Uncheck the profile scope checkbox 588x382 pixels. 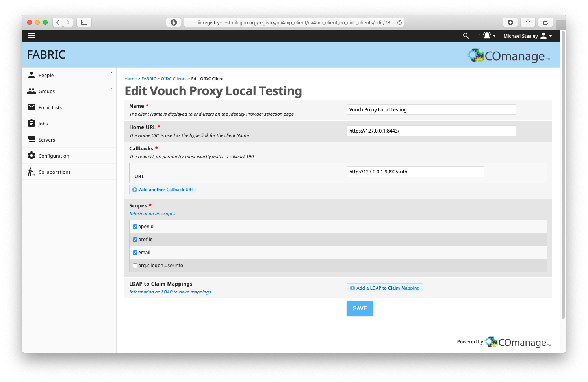coord(135,240)
